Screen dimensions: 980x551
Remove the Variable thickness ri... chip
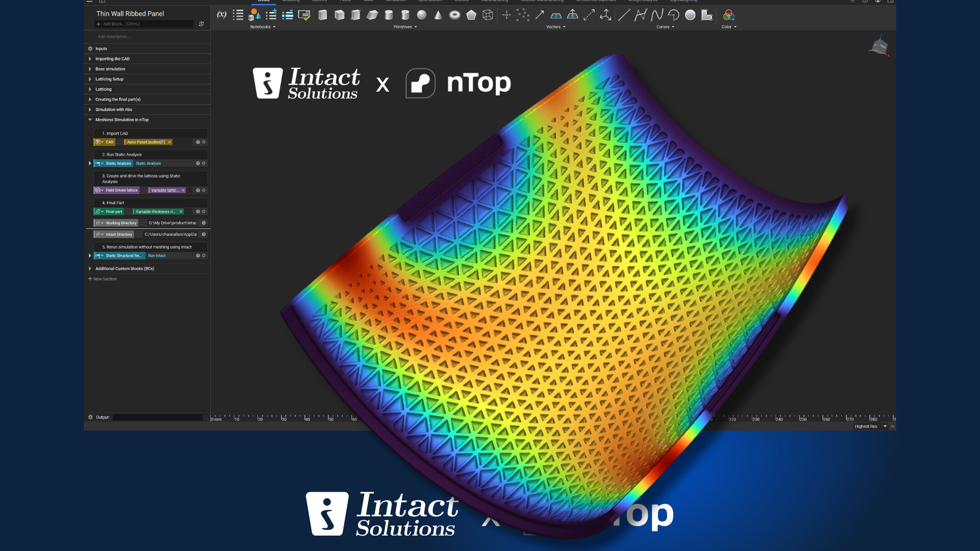click(181, 211)
